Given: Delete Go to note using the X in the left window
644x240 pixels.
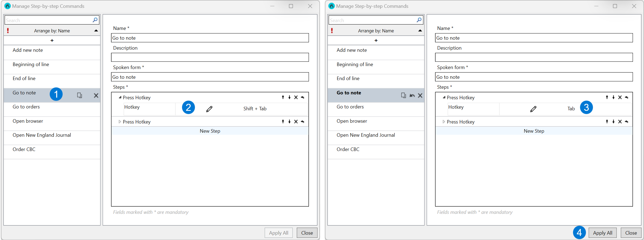Looking at the screenshot, I should (96, 95).
